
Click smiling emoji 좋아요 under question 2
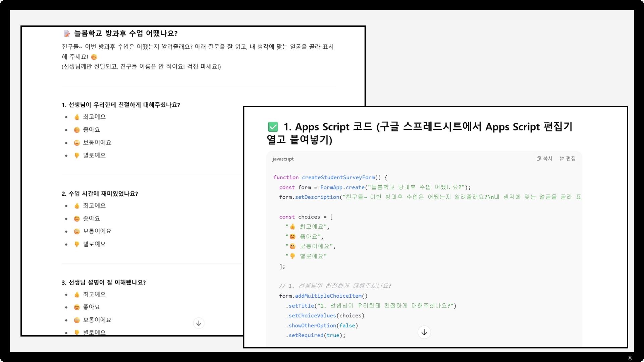click(77, 219)
